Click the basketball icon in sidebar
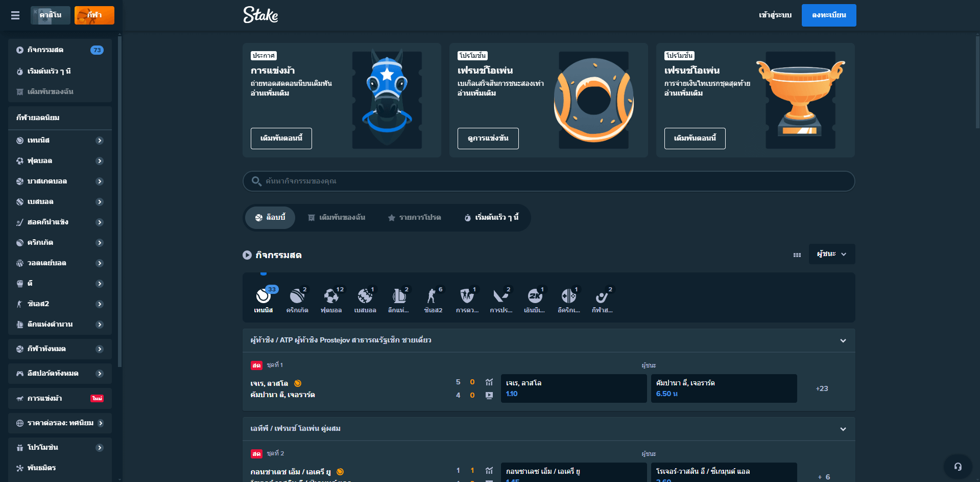The width and height of the screenshot is (980, 482). pyautogui.click(x=20, y=181)
